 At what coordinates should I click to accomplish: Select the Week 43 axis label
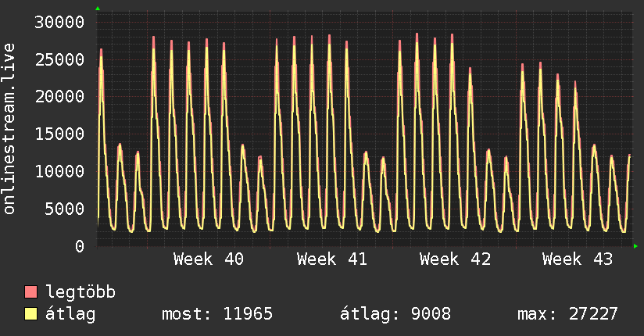tap(578, 259)
